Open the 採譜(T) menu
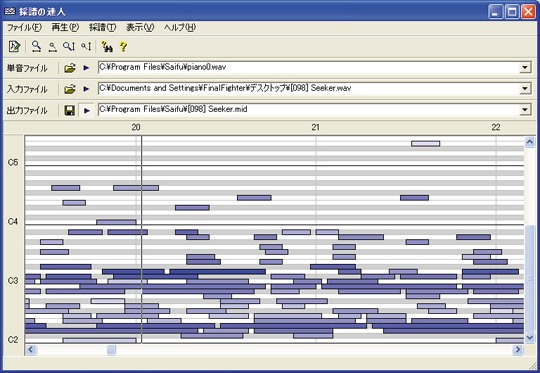 point(103,27)
